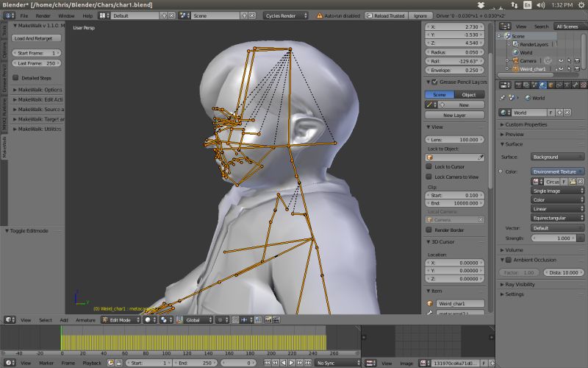The image size is (588, 368).
Task: Enable the Render Border checkbox
Action: point(429,230)
